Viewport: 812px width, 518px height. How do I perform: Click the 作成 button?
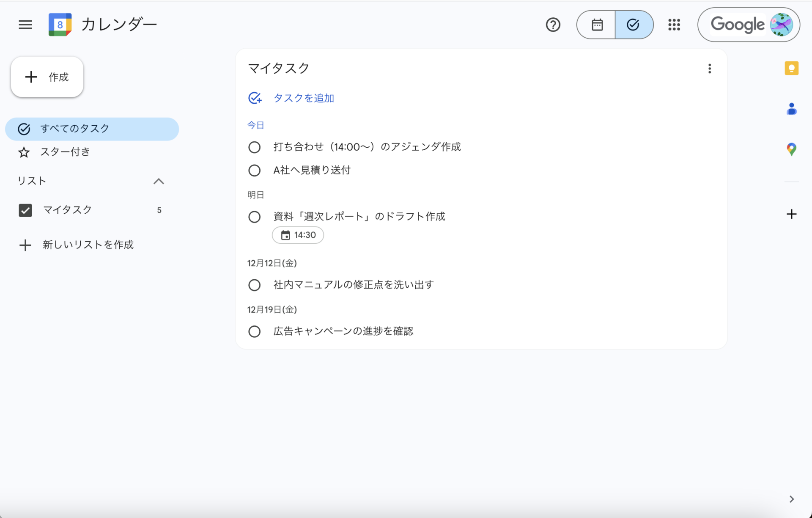pyautogui.click(x=47, y=77)
